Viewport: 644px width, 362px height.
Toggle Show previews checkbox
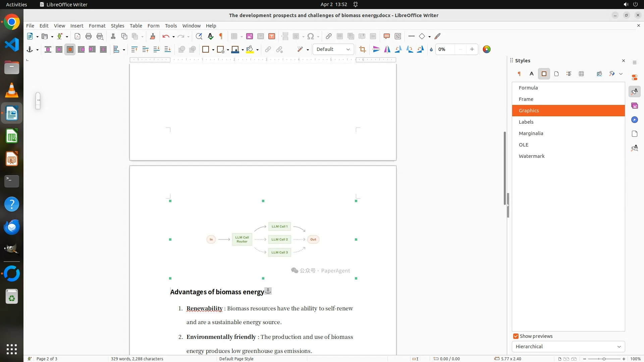click(516, 336)
